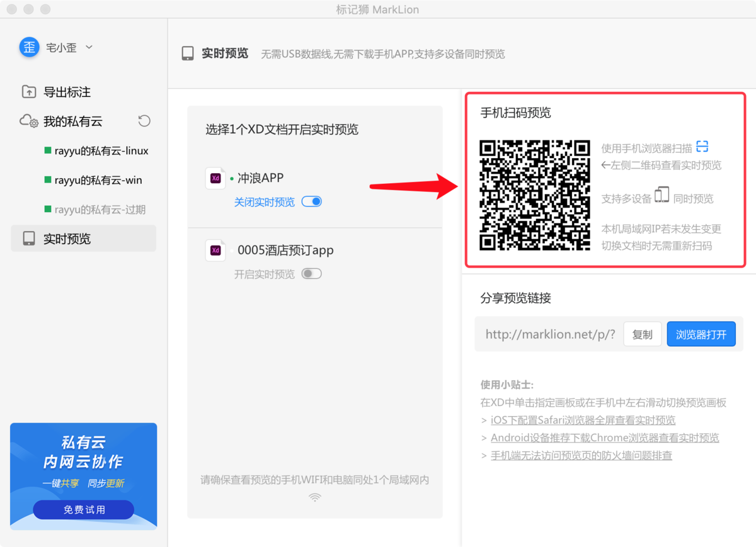The height and width of the screenshot is (547, 756).
Task: Open 我的私有云 in the sidebar
Action: tap(72, 121)
